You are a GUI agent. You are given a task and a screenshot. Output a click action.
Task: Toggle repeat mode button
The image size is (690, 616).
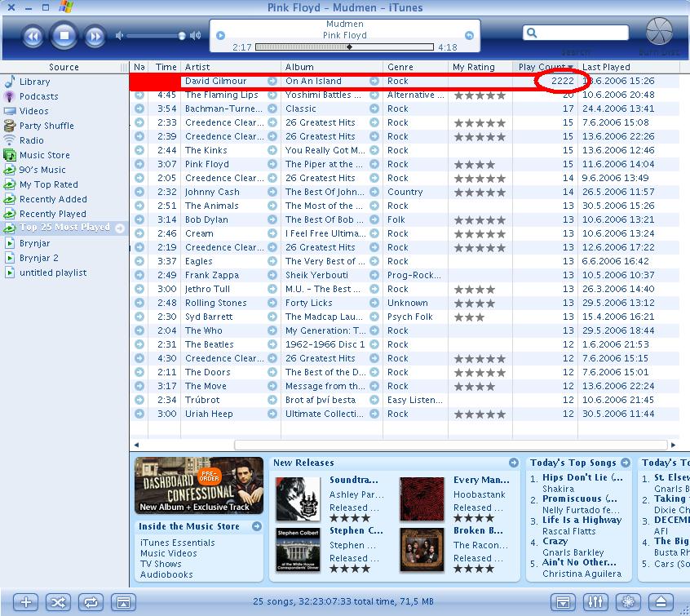point(91,602)
